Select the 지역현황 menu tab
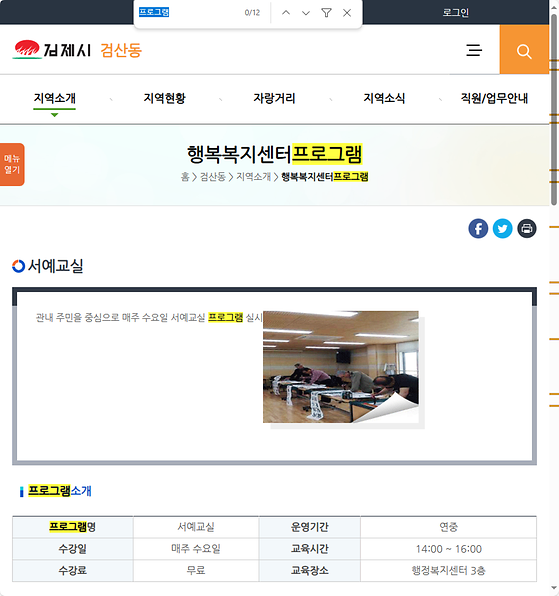The width and height of the screenshot is (559, 596). click(x=165, y=98)
